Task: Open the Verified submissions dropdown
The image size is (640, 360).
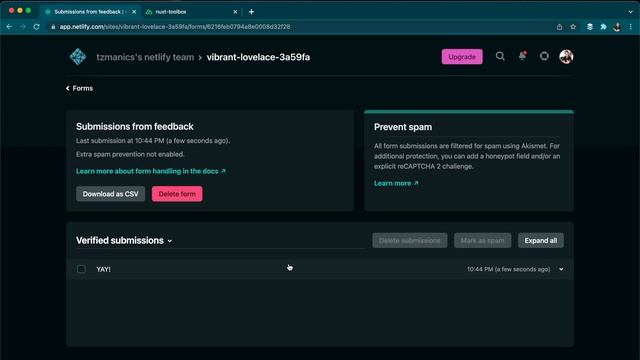Action: [x=124, y=240]
